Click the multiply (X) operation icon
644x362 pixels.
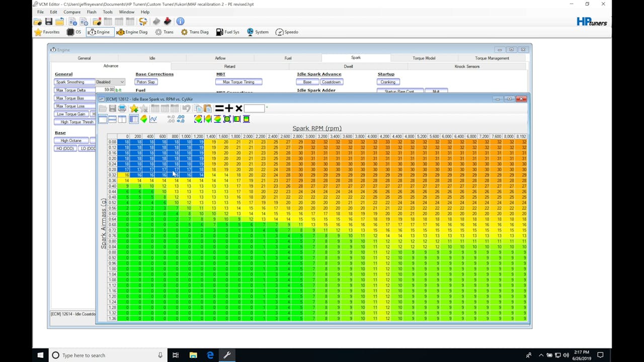pos(239,109)
